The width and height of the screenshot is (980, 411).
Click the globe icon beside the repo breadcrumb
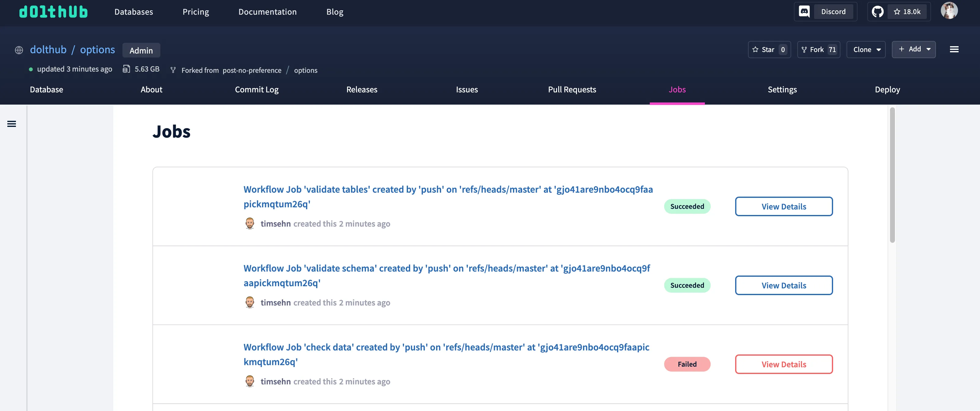click(19, 50)
